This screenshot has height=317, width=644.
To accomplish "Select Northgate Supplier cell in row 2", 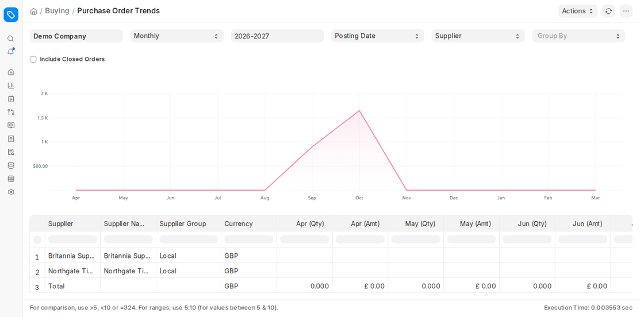I will (x=72, y=271).
